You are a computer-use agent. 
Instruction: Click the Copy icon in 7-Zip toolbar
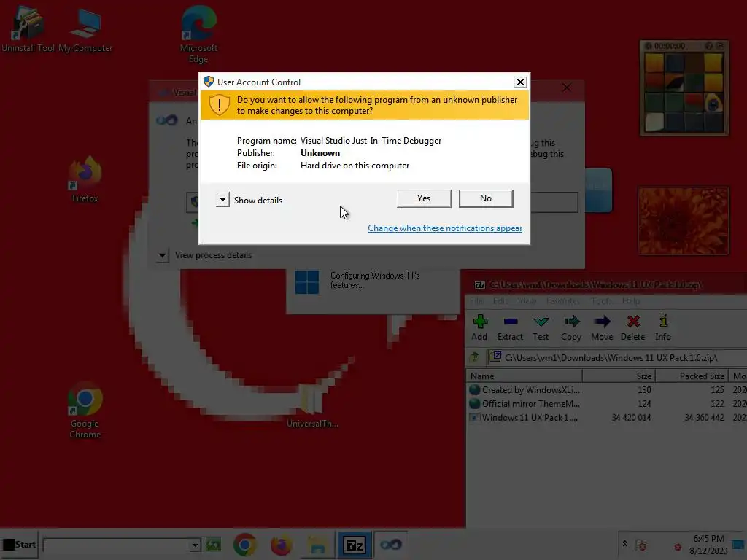pos(571,327)
